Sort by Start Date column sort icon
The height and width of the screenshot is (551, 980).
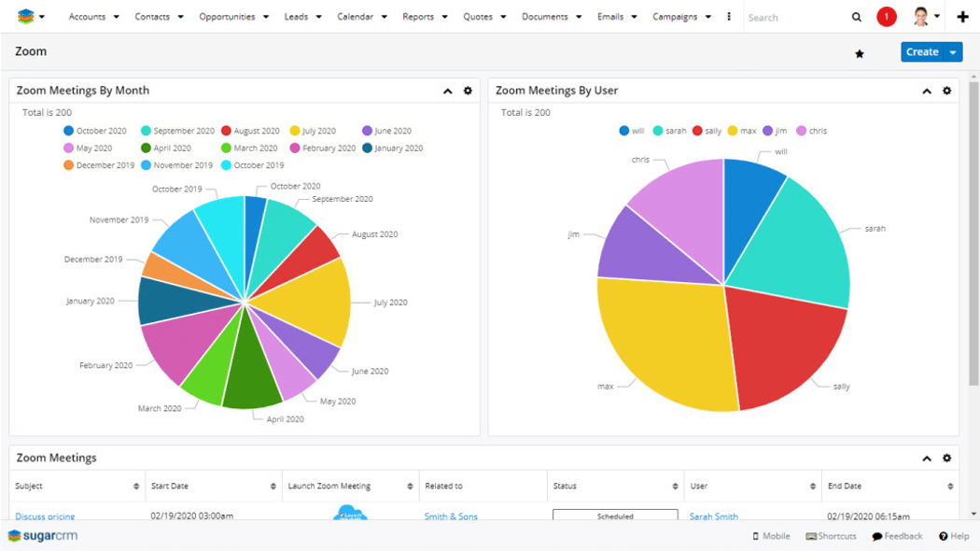(x=273, y=486)
